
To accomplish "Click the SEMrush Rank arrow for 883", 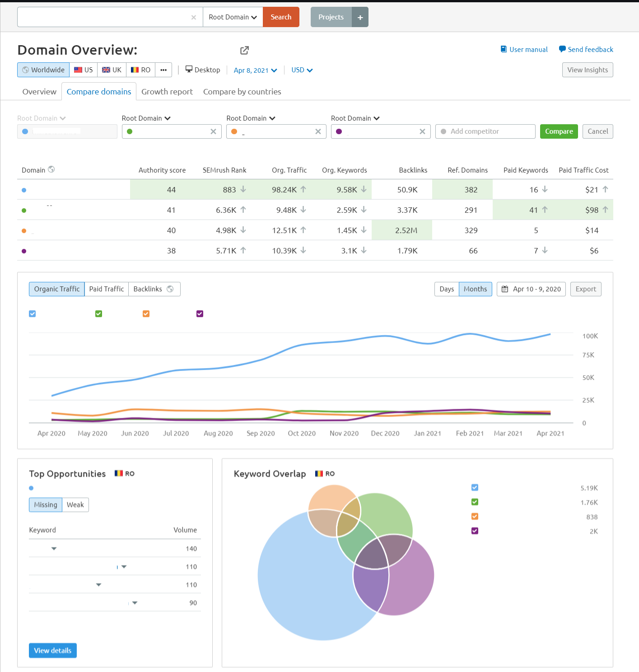I will pos(243,189).
